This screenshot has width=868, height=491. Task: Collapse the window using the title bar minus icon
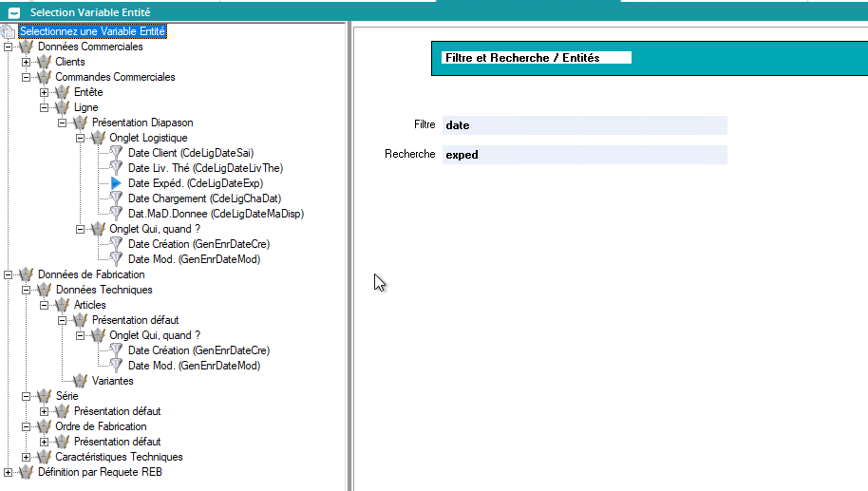click(13, 12)
